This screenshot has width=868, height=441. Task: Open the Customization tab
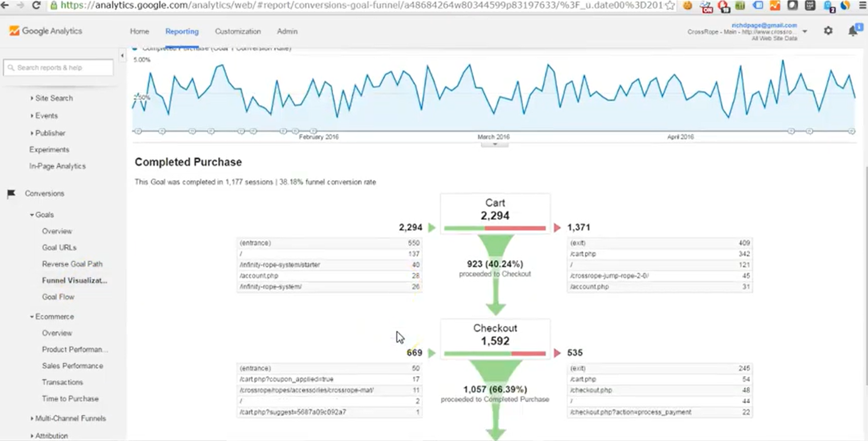238,31
